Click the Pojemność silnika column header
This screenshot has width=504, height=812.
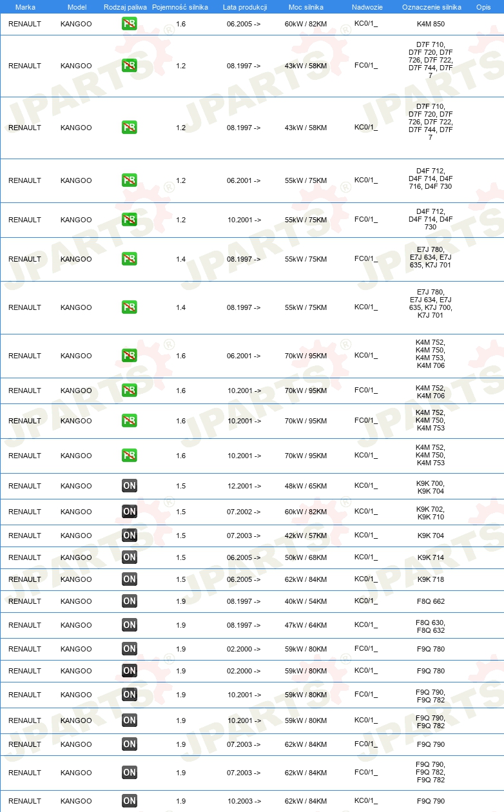click(x=180, y=6)
